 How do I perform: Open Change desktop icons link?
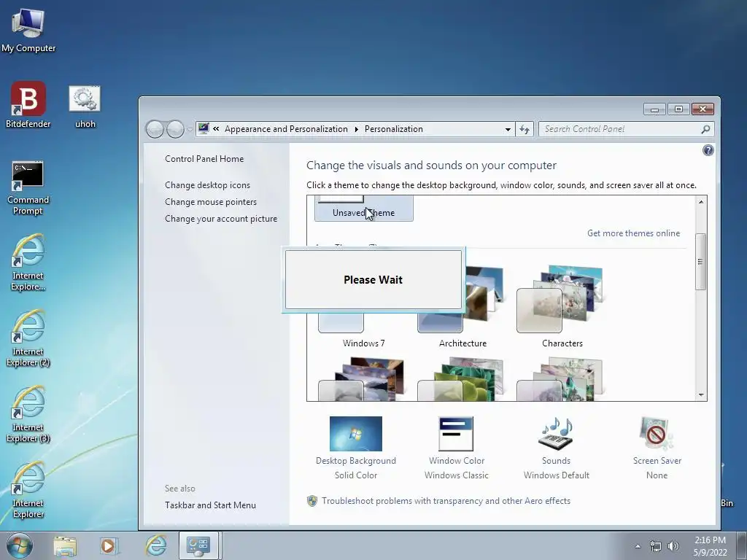click(207, 184)
